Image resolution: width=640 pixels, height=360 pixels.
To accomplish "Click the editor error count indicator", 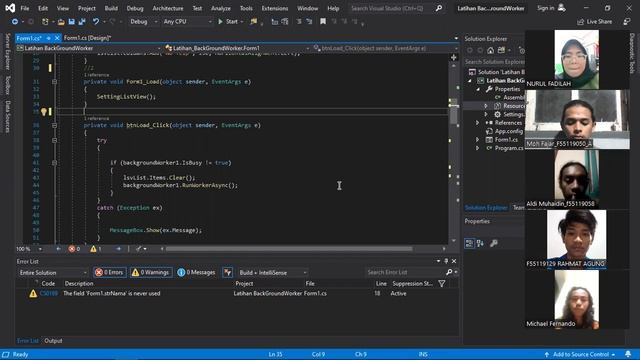I will pos(74,249).
